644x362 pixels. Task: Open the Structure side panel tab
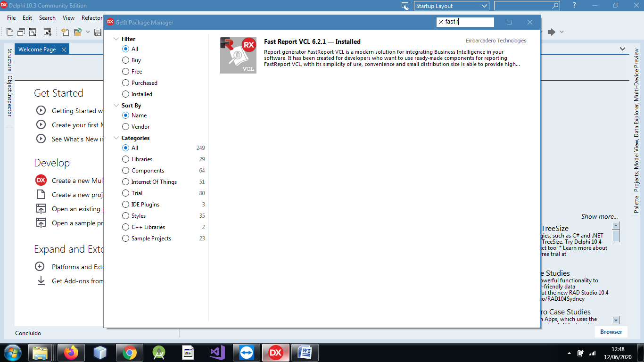[x=9, y=60]
